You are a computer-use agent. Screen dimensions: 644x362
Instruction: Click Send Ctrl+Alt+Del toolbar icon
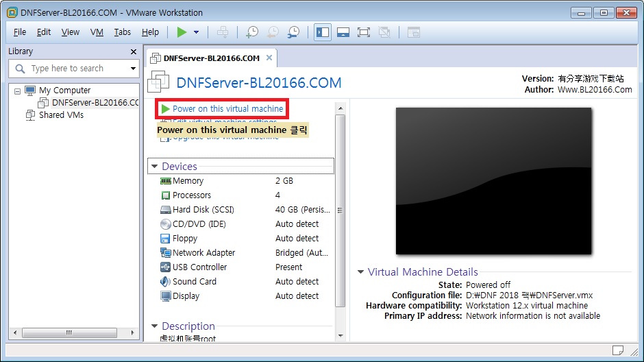pyautogui.click(x=223, y=32)
